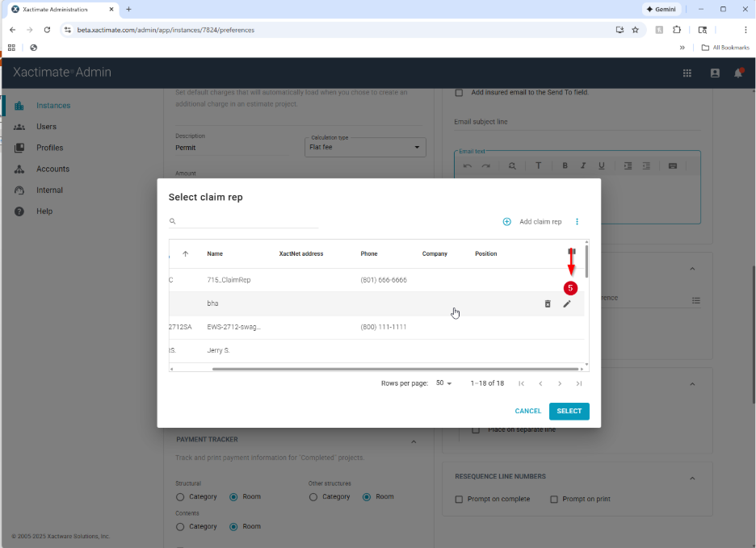Toggle Bold in email text toolbar
Screen dimensions: 756x548
tap(565, 165)
